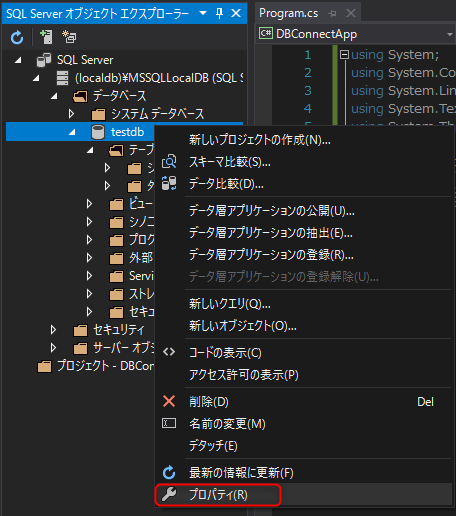Click the data compare icon in context menu

pyautogui.click(x=169, y=183)
